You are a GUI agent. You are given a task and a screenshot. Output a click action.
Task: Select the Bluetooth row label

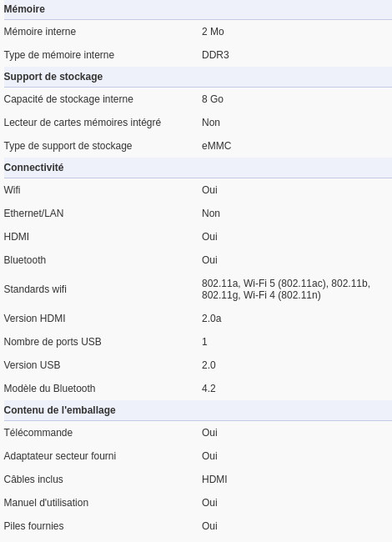(25, 260)
